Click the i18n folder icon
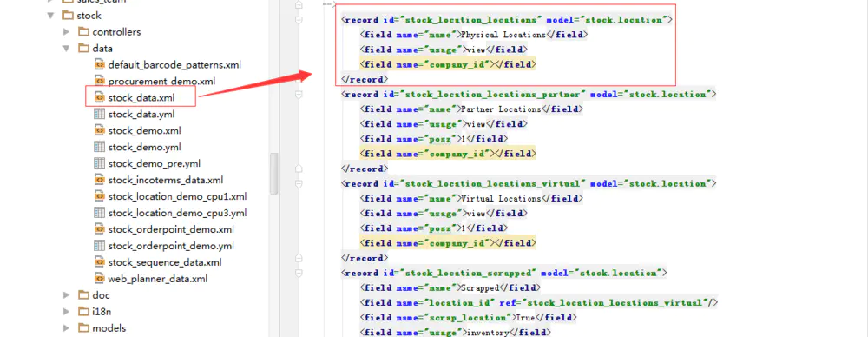Screen dimensions: 868x337 pyautogui.click(x=83, y=312)
